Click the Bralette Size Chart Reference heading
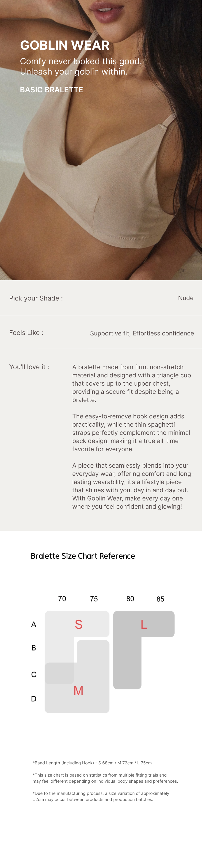This screenshot has height=868, width=202. click(x=83, y=556)
